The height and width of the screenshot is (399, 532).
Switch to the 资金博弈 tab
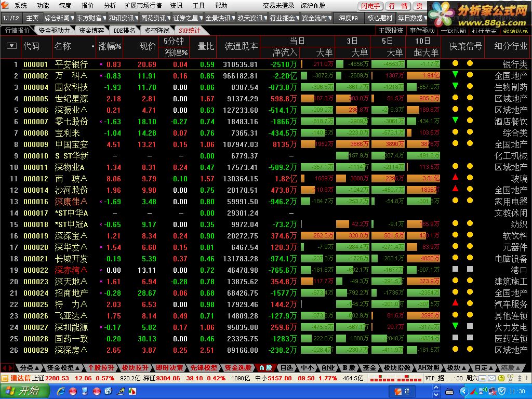91,30
